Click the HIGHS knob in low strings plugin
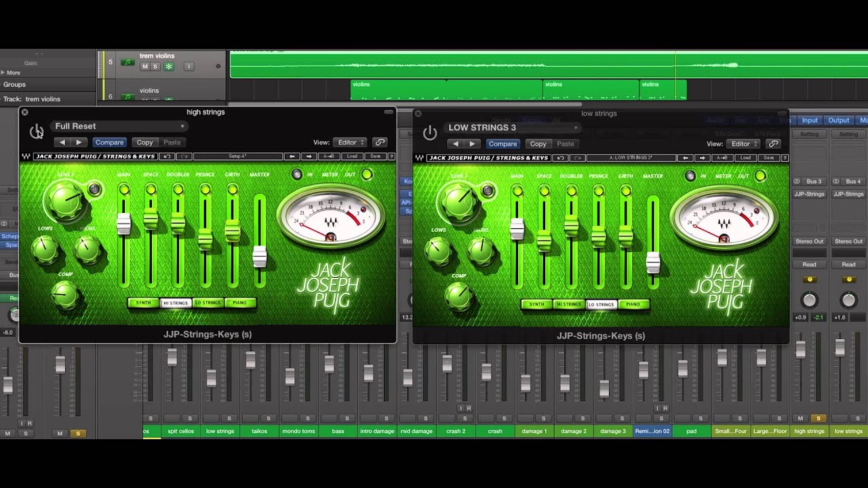 [x=481, y=251]
